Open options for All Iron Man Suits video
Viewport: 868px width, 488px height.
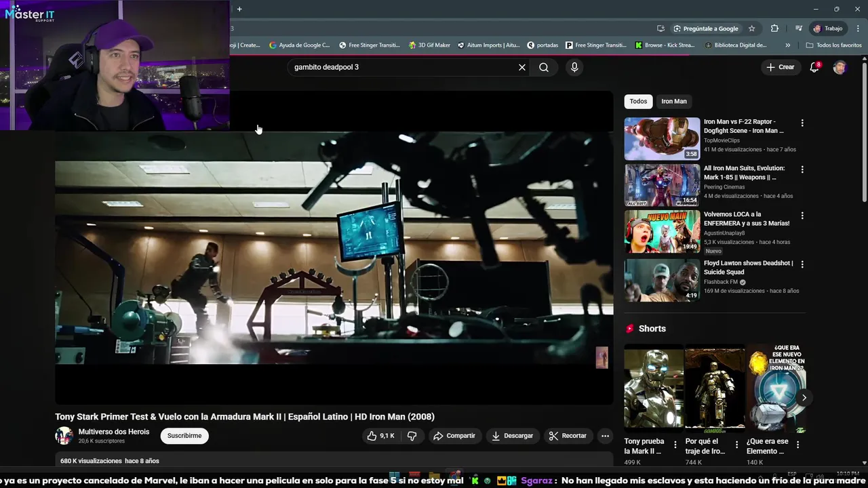pos(802,169)
